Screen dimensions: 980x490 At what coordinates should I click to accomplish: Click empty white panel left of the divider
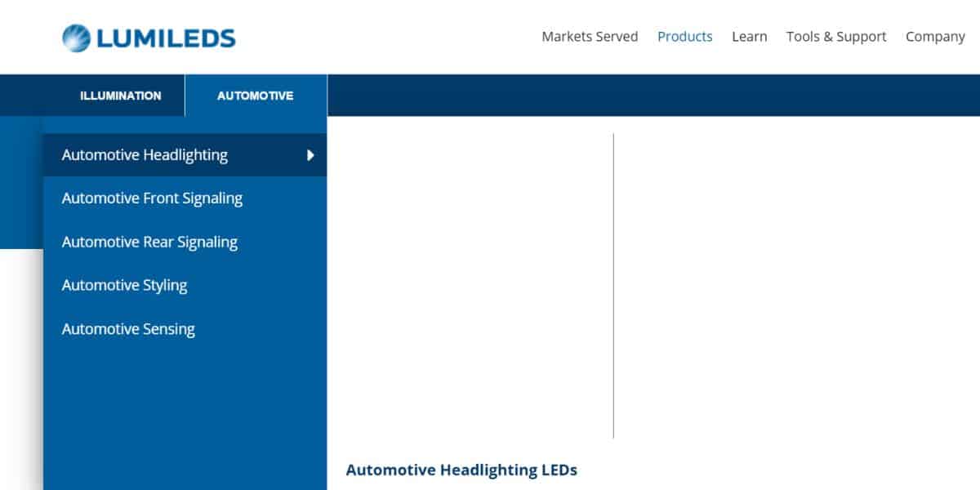point(470,286)
